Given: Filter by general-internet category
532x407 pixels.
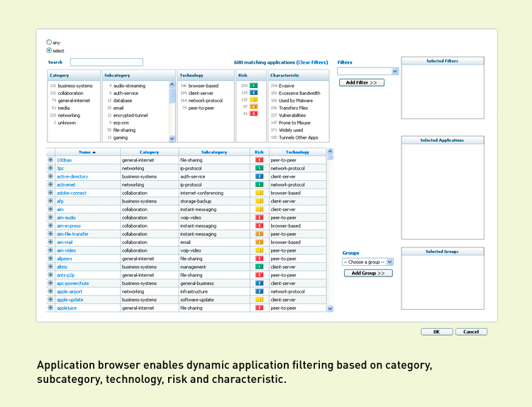Looking at the screenshot, I should [x=74, y=101].
